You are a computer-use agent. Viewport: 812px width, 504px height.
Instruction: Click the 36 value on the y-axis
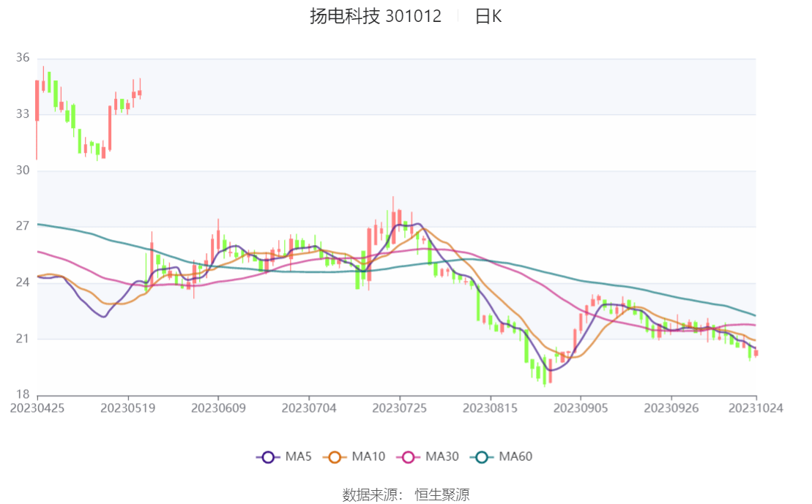pos(22,58)
